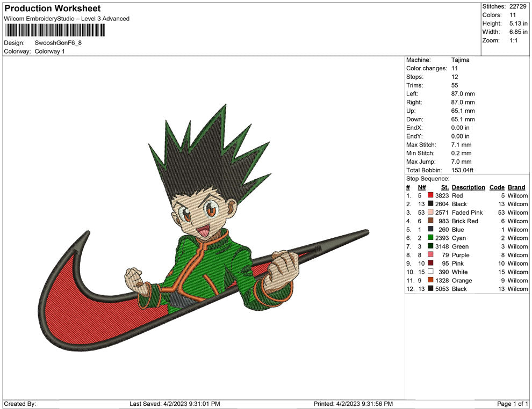Click the Height value 5.13 in

[x=519, y=24]
